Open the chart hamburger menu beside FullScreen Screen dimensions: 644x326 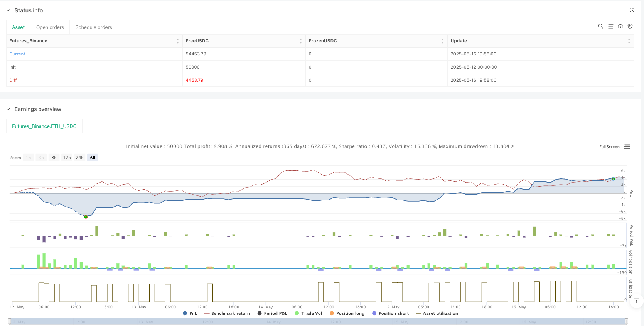627,147
